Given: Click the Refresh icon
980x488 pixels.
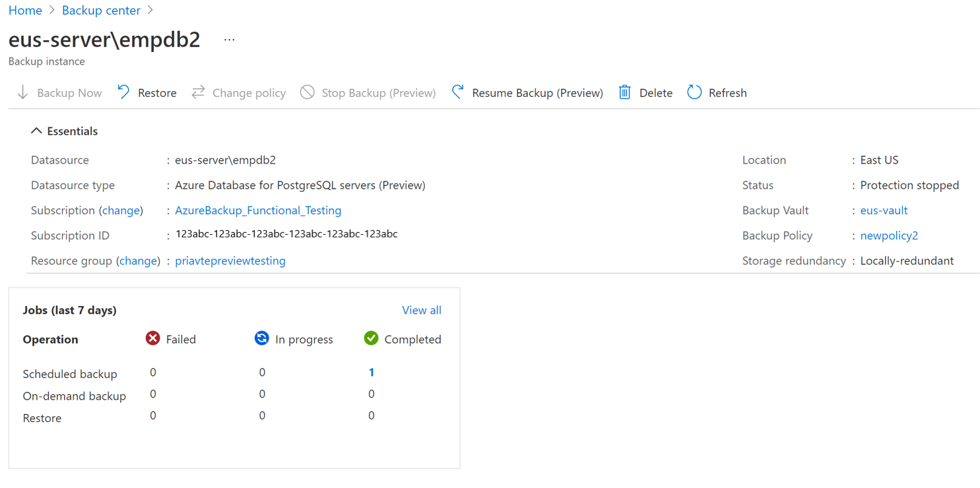Looking at the screenshot, I should coord(694,92).
